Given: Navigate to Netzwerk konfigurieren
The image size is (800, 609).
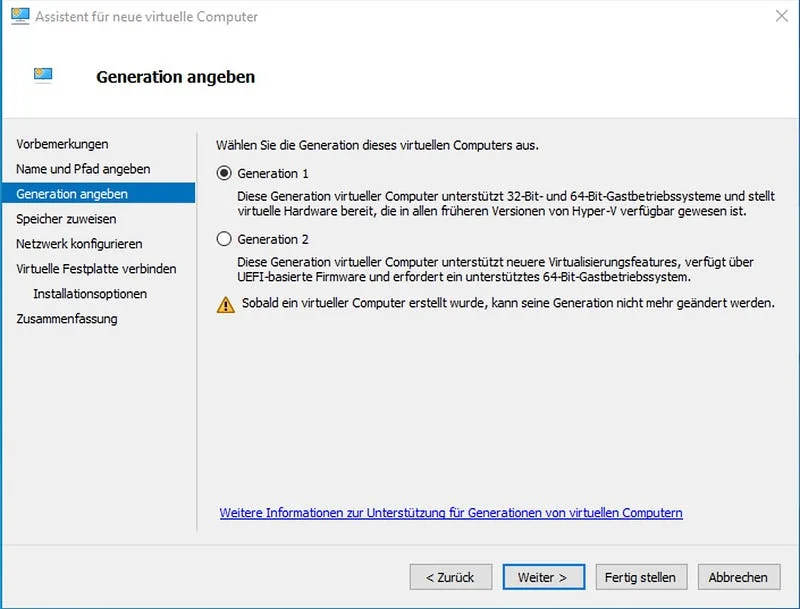Looking at the screenshot, I should coord(78,243).
